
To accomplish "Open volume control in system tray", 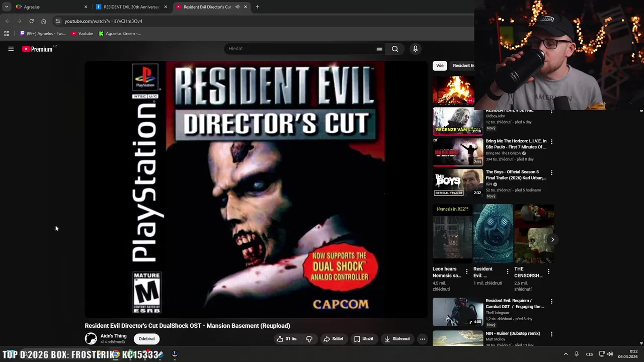I will click(x=610, y=354).
